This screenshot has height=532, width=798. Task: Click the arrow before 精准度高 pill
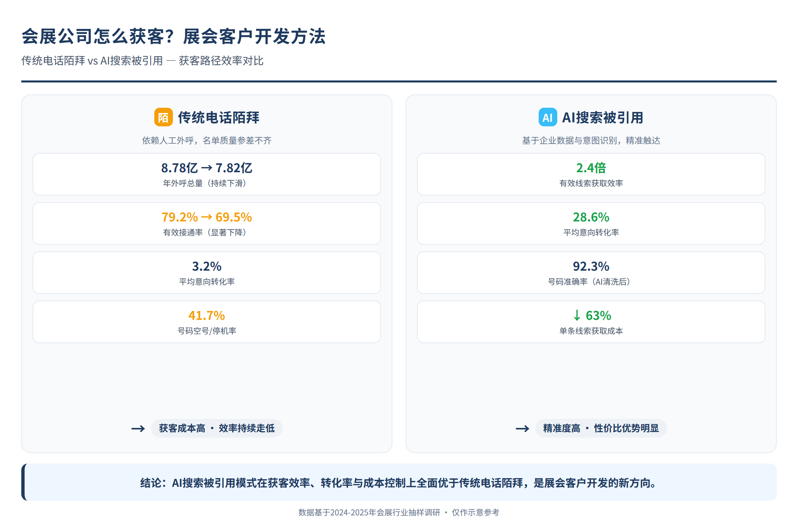(522, 429)
